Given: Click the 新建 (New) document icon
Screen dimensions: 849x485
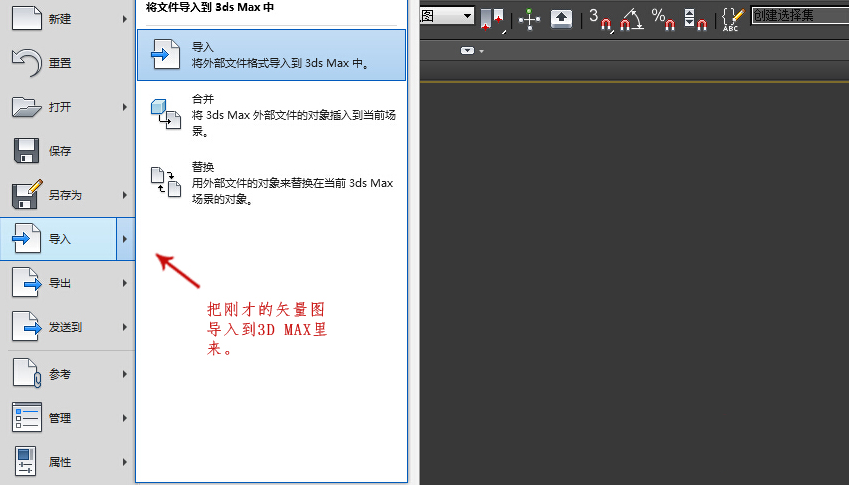Looking at the screenshot, I should point(27,17).
